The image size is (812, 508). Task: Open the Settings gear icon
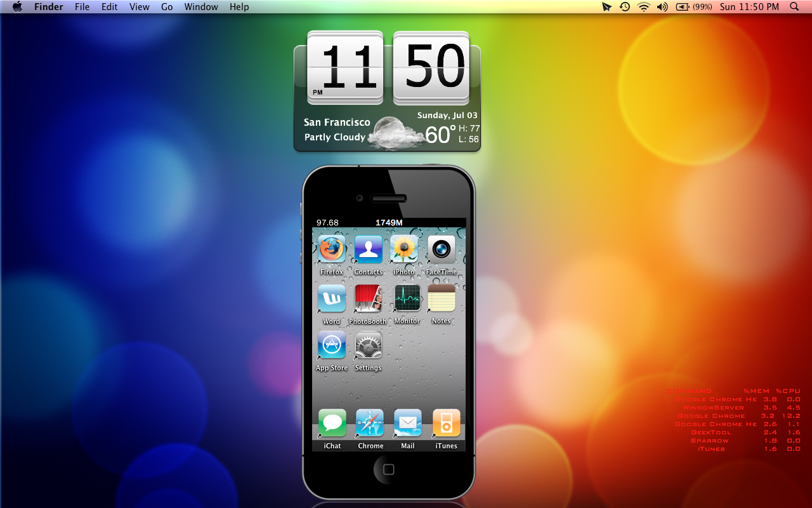click(368, 345)
